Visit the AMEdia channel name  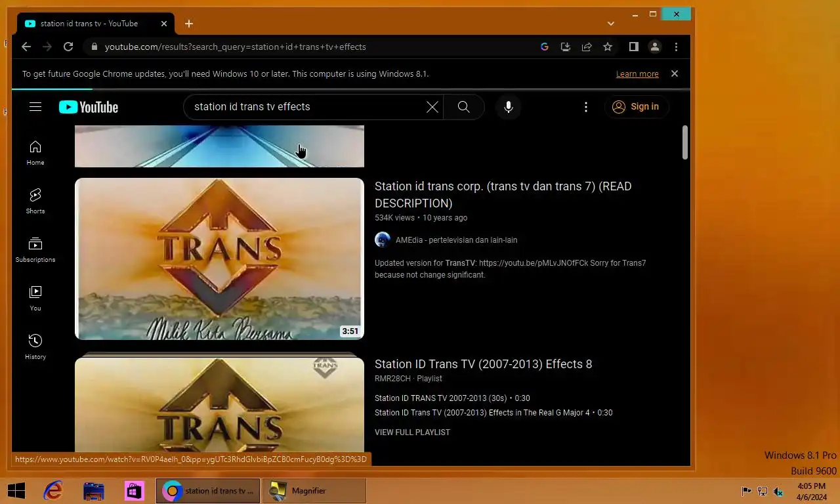tap(456, 240)
